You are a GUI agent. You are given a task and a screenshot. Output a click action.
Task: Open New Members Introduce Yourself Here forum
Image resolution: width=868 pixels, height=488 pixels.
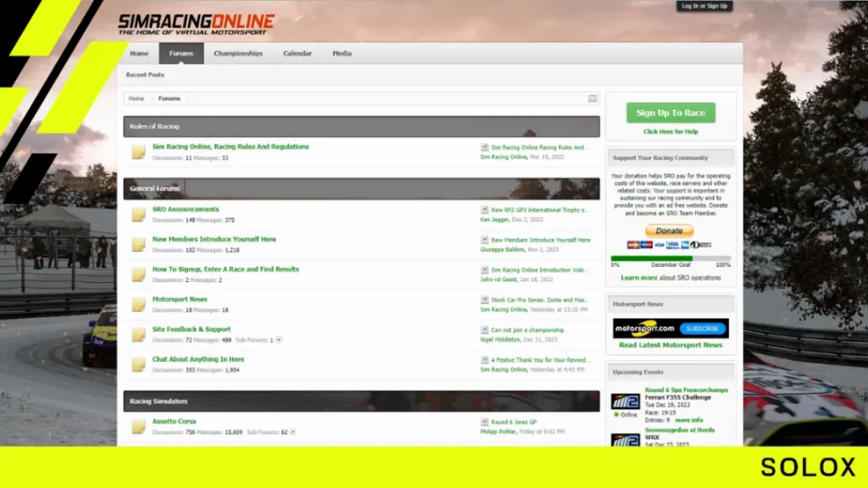214,239
